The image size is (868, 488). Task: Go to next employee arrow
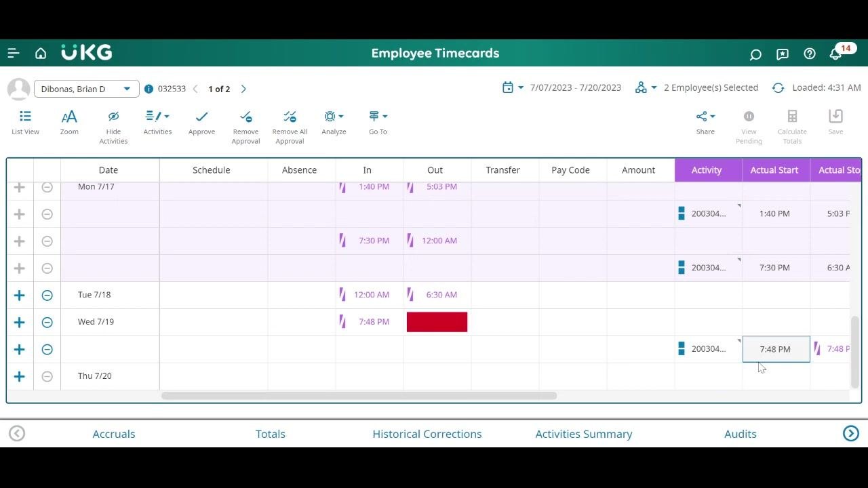[x=243, y=89]
